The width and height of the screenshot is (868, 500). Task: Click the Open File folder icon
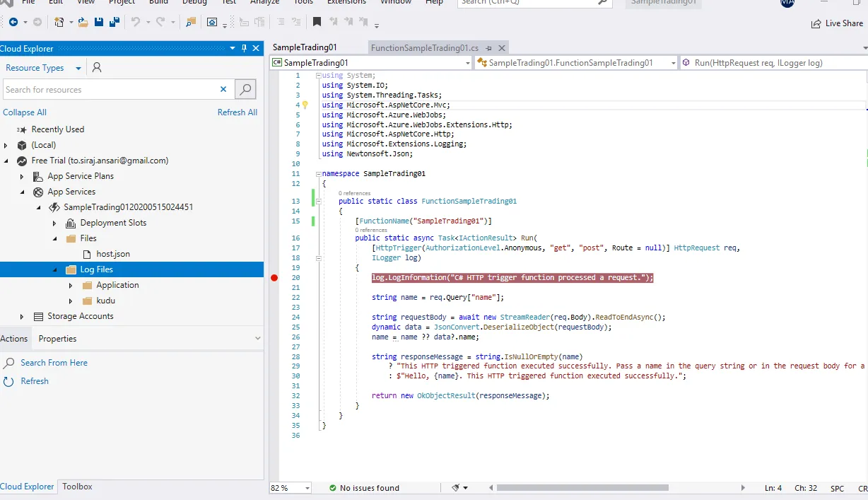point(83,23)
